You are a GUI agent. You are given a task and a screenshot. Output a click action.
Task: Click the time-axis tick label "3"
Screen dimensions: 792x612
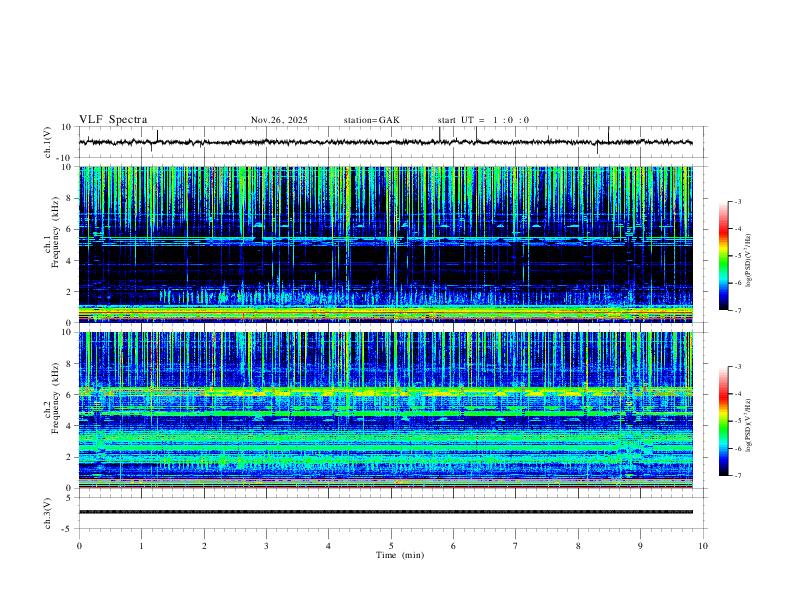tap(266, 546)
